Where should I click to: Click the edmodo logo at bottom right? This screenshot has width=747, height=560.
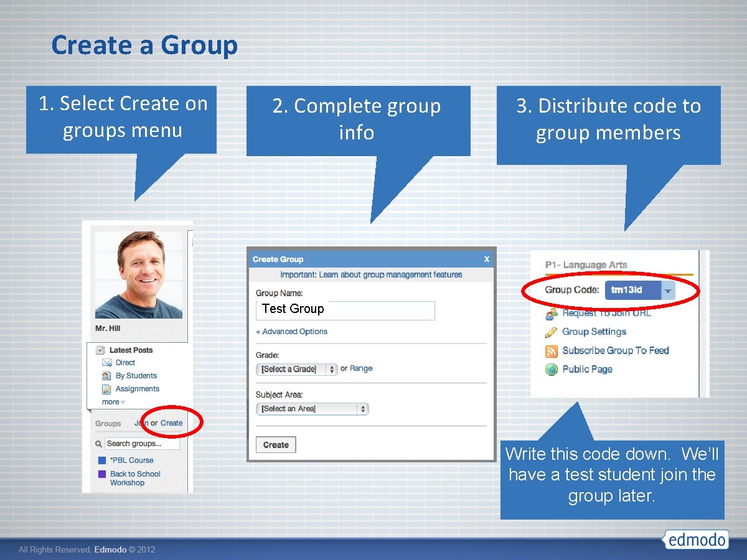click(695, 540)
